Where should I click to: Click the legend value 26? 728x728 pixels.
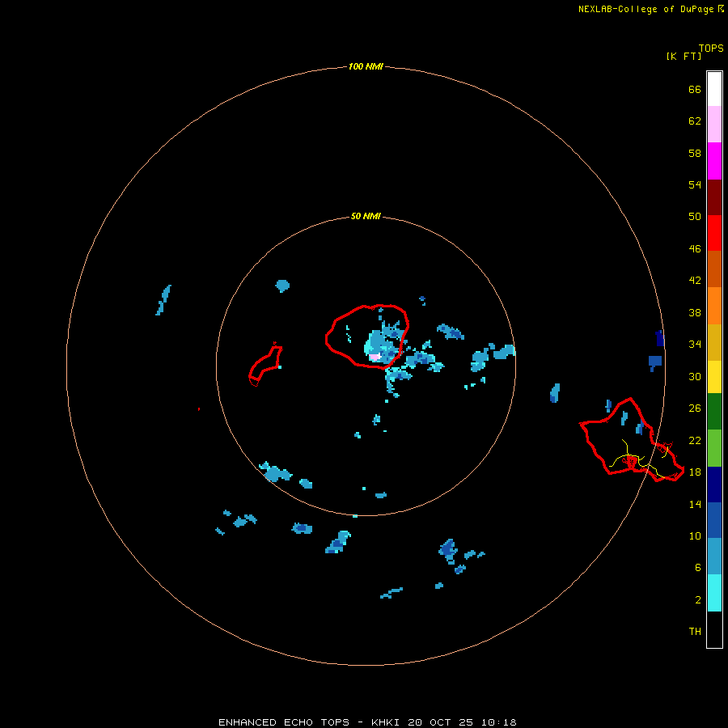tap(695, 408)
